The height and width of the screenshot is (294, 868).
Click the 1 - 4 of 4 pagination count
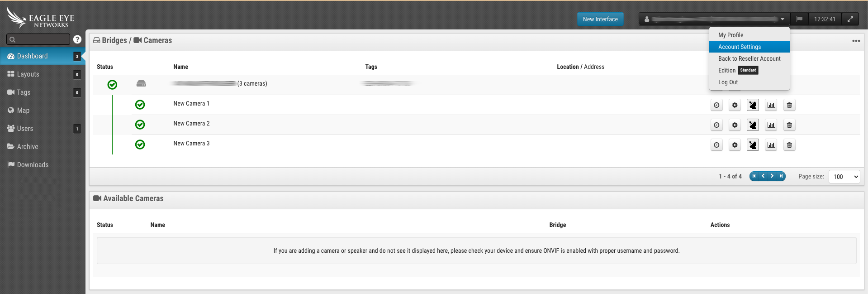[x=730, y=176]
